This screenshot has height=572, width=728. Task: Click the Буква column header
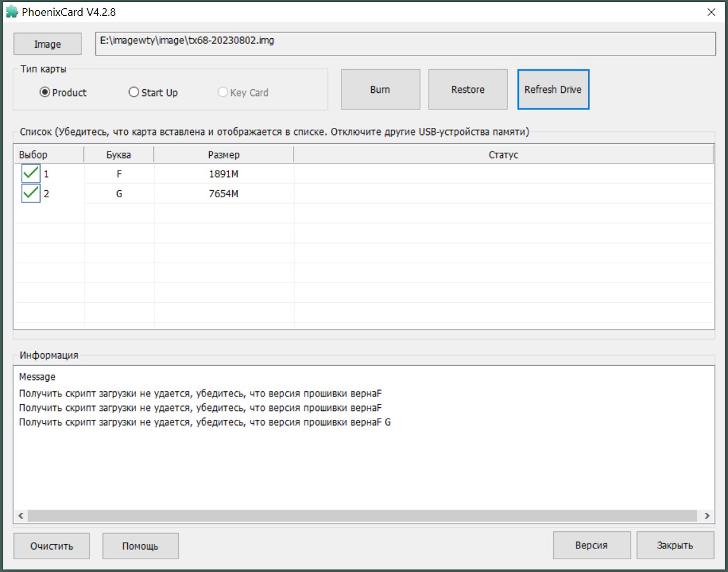[x=119, y=155]
